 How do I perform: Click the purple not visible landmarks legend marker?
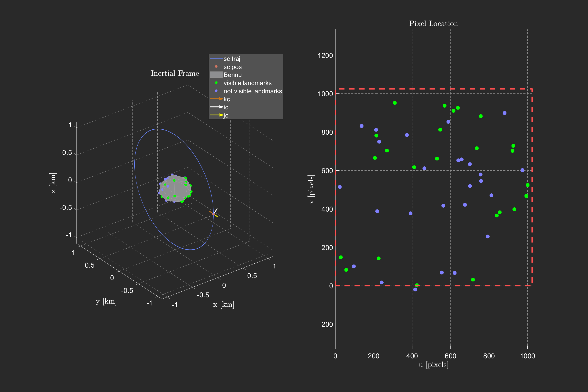tap(216, 91)
